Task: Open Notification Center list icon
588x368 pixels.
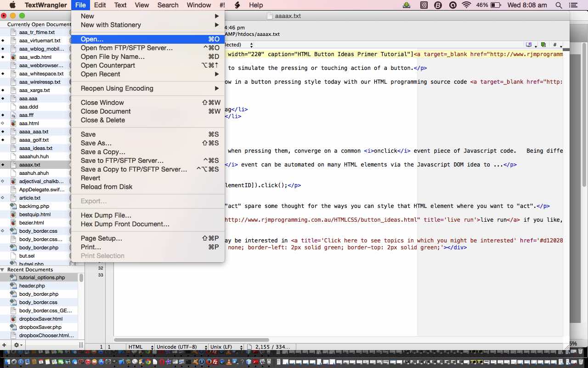Action: coord(572,5)
